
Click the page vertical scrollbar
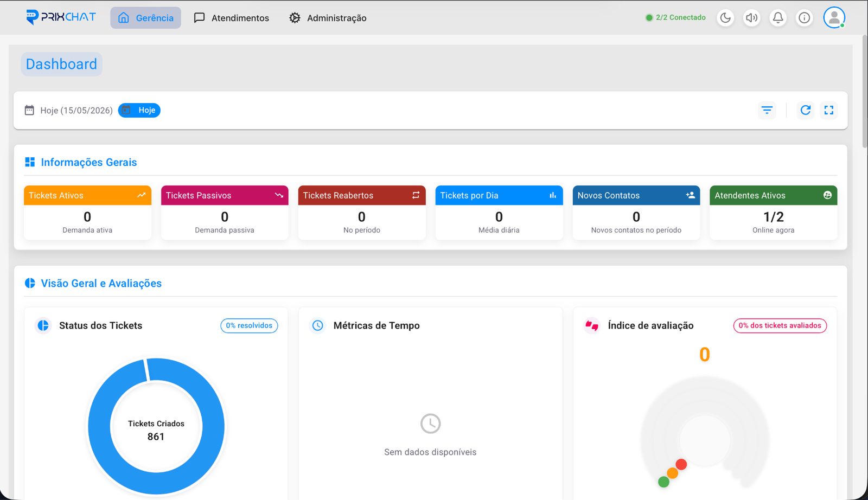tap(865, 91)
